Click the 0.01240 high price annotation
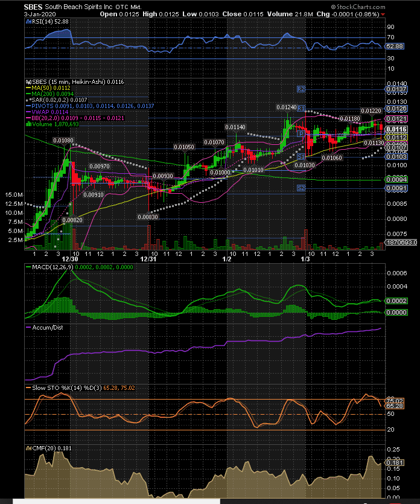420x504 pixels. [286, 107]
